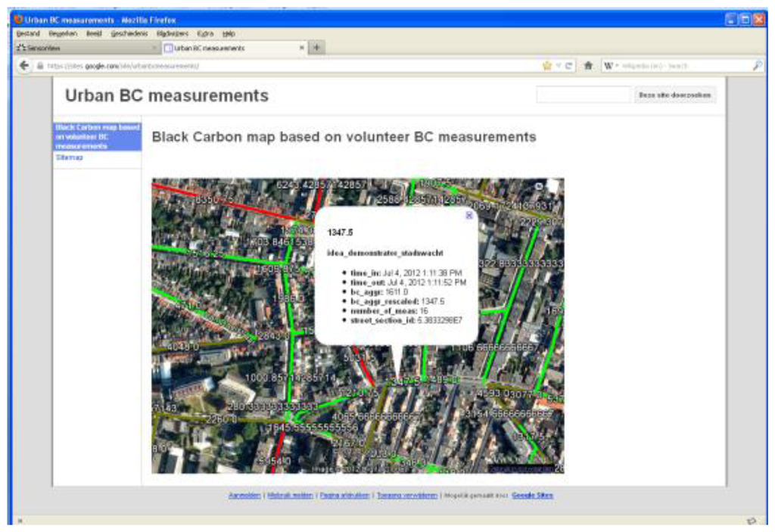
Task: Open the Wikipedia search engine dropdown
Action: pos(612,66)
